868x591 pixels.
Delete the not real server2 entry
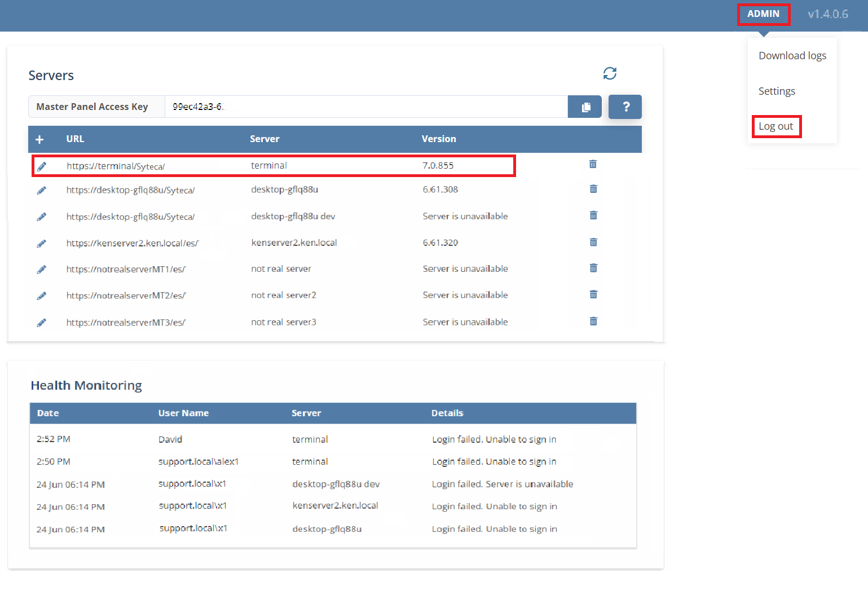pos(593,294)
